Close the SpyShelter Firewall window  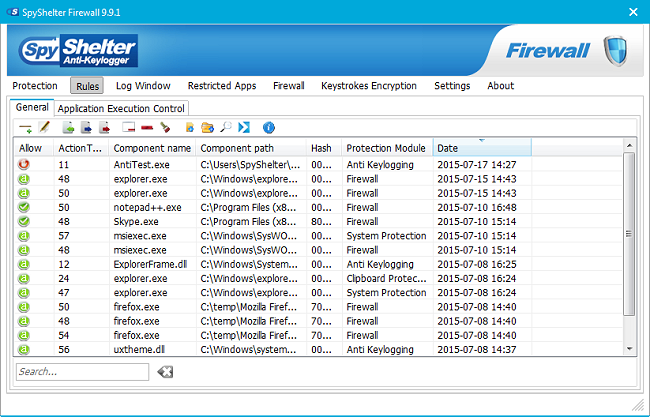(x=633, y=12)
